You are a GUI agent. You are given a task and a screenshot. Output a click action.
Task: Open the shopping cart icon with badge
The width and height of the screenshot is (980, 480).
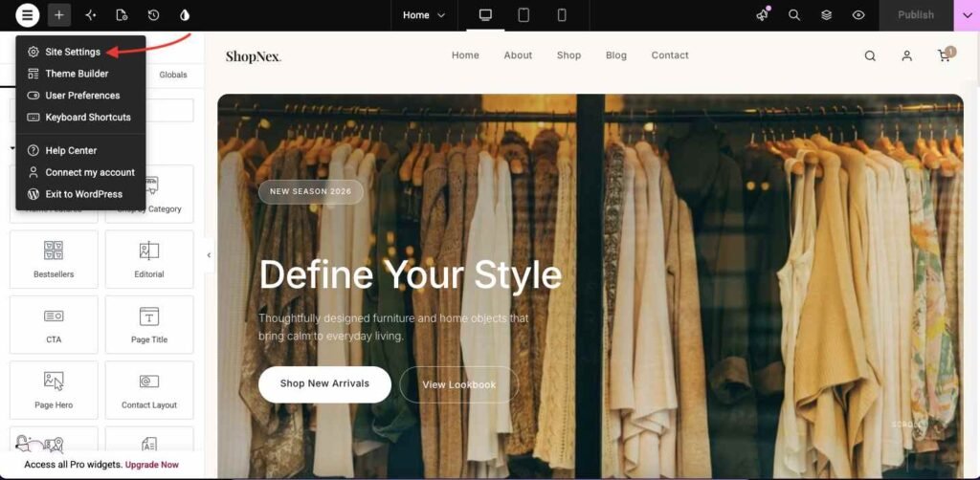click(x=946, y=55)
